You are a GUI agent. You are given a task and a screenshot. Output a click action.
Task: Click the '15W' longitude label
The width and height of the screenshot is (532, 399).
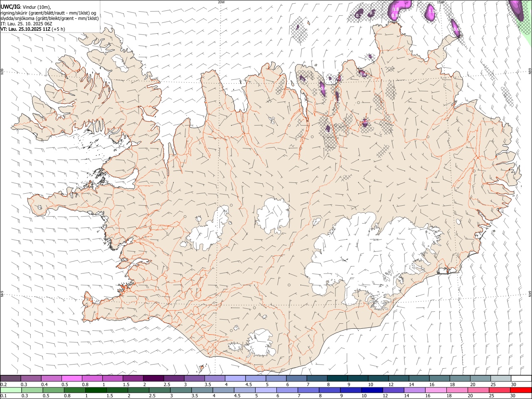[x=440, y=2]
